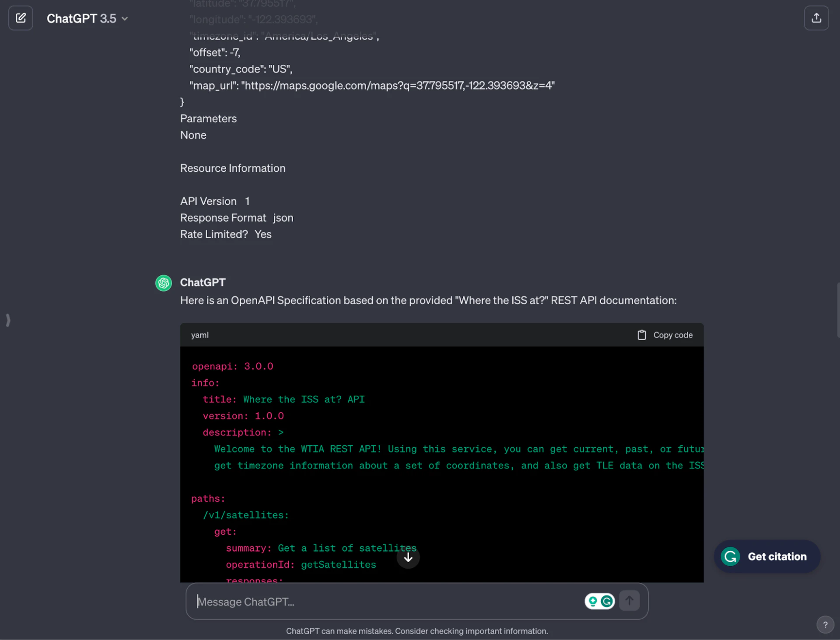The width and height of the screenshot is (840, 640).
Task: Select the yaml language label on the code block
Action: (199, 334)
